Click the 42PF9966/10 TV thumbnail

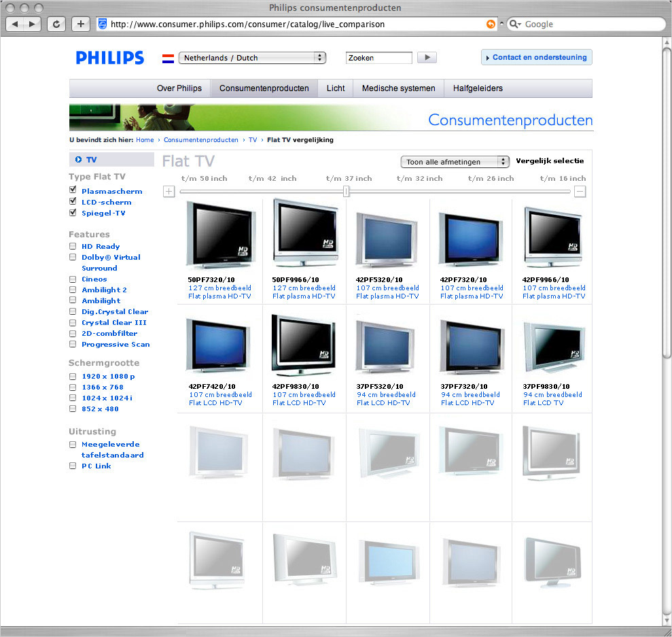[553, 237]
